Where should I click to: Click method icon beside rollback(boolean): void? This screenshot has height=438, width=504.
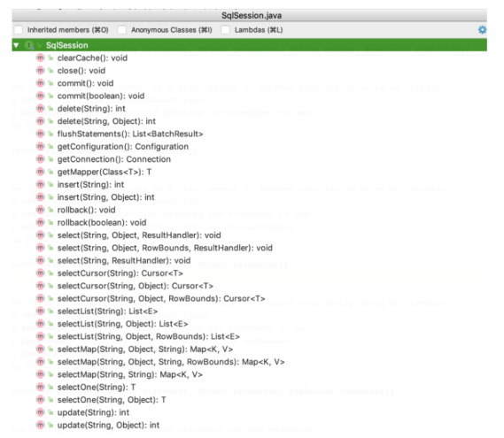40,222
